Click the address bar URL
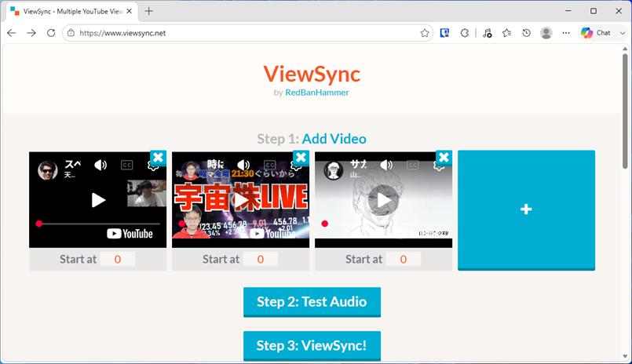Image resolution: width=632 pixels, height=364 pixels. (122, 33)
